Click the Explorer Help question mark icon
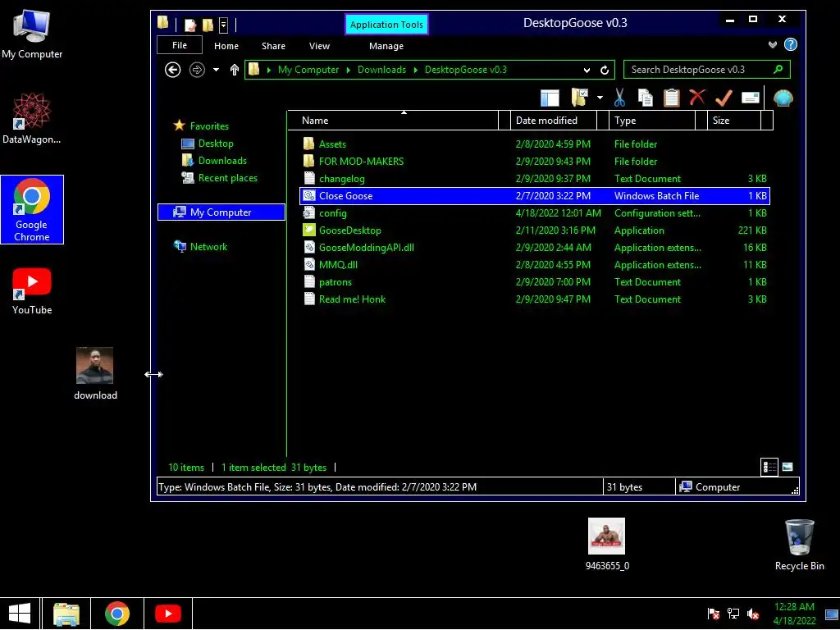Screen dimensions: 840x630 pyautogui.click(x=791, y=44)
